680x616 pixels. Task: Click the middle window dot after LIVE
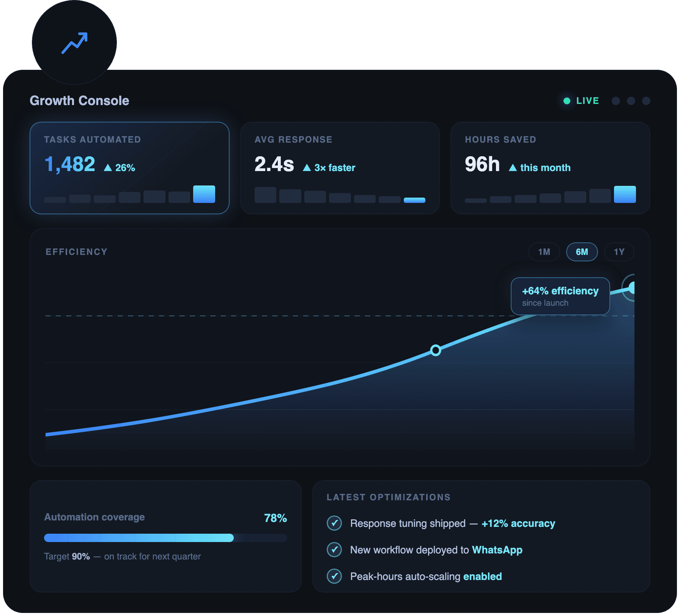click(631, 101)
